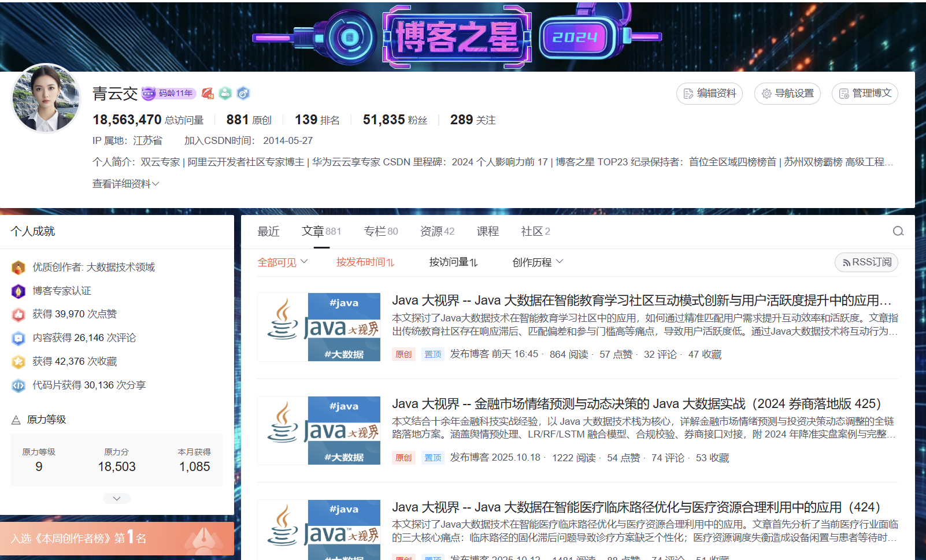The height and width of the screenshot is (560, 926).
Task: Open the profile avatar photo
Action: coord(46,98)
